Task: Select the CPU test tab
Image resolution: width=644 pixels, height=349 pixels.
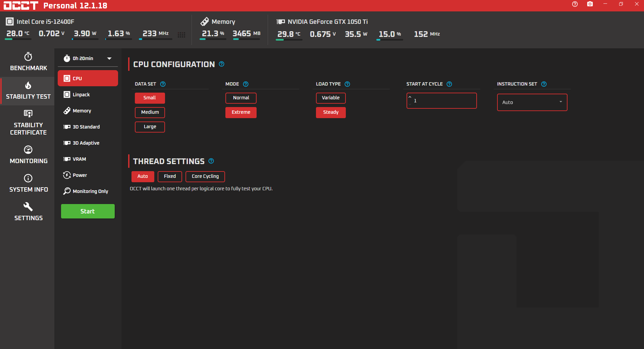Action: coord(88,78)
